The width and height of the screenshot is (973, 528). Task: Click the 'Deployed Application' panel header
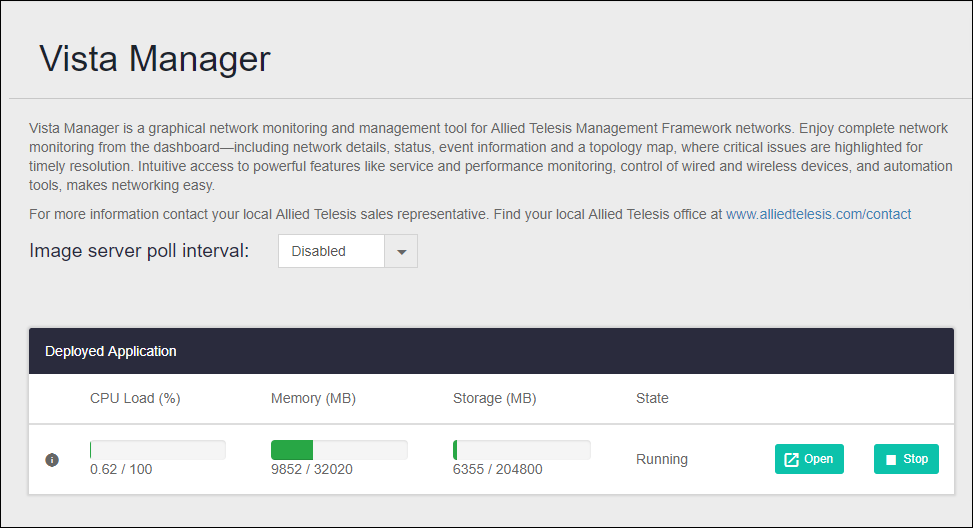(x=111, y=351)
